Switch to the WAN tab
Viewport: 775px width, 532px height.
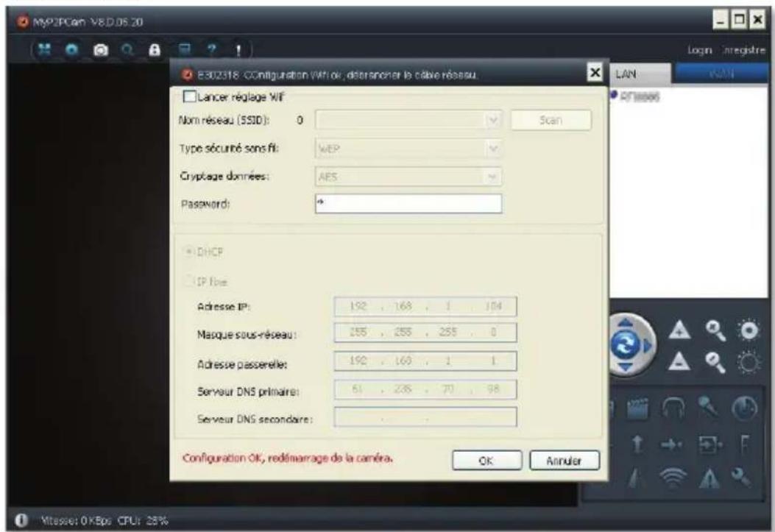(x=721, y=74)
